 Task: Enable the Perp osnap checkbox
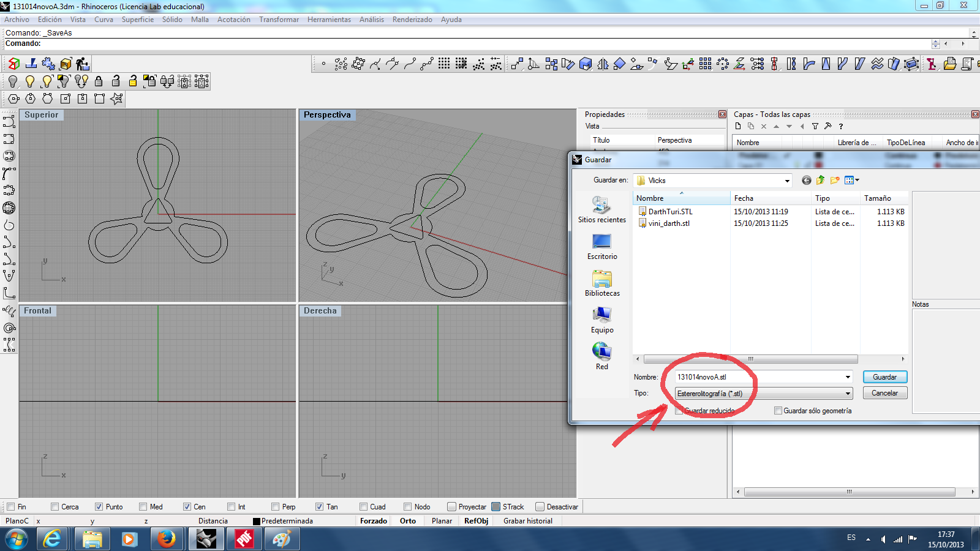pos(276,506)
